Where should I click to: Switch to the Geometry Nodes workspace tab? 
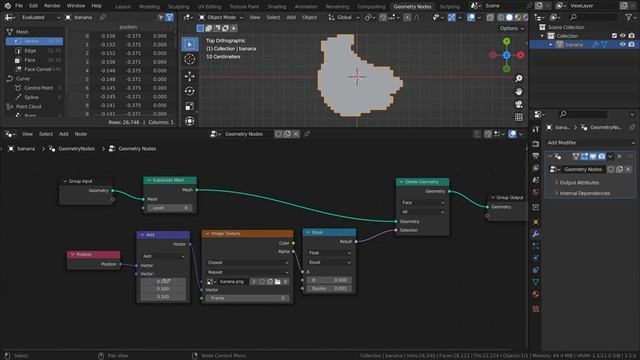(x=412, y=7)
